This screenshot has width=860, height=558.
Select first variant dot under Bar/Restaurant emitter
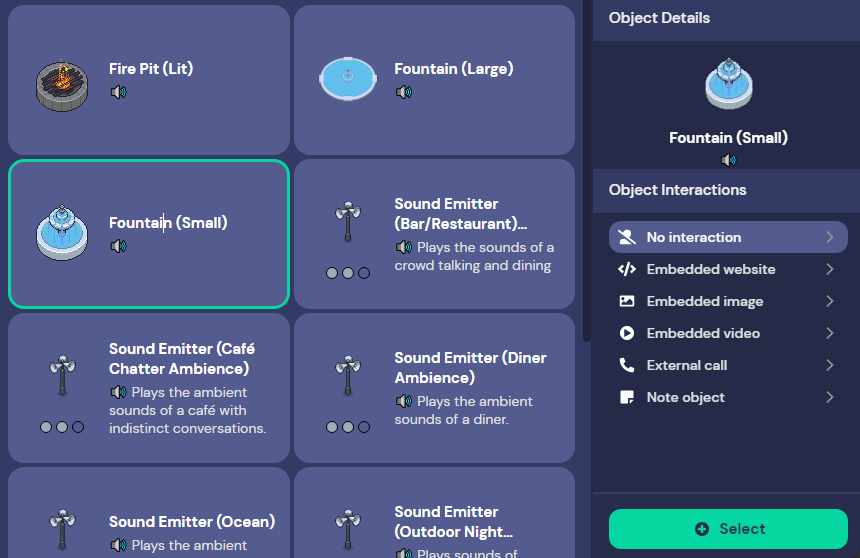pyautogui.click(x=332, y=273)
